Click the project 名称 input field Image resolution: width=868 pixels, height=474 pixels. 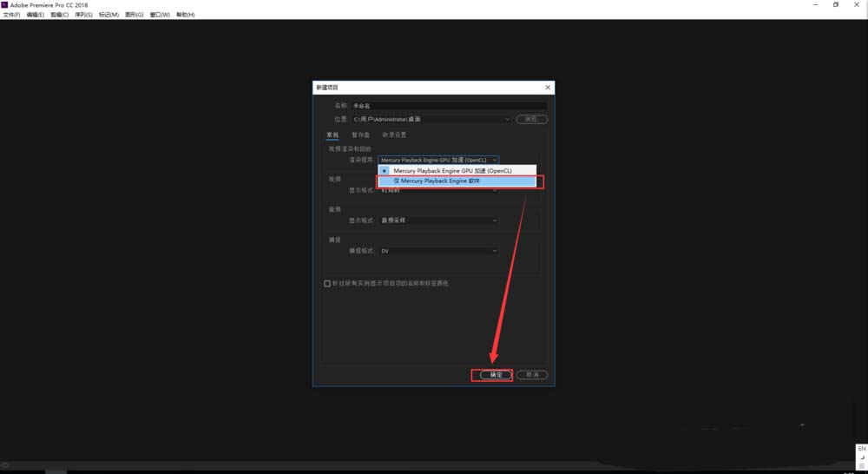pos(449,105)
